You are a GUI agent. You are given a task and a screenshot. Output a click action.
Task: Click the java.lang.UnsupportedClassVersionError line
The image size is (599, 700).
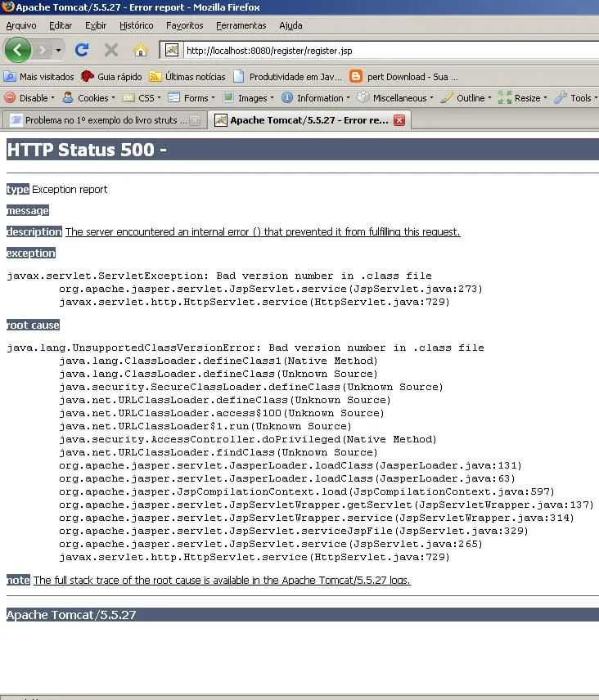click(x=245, y=348)
